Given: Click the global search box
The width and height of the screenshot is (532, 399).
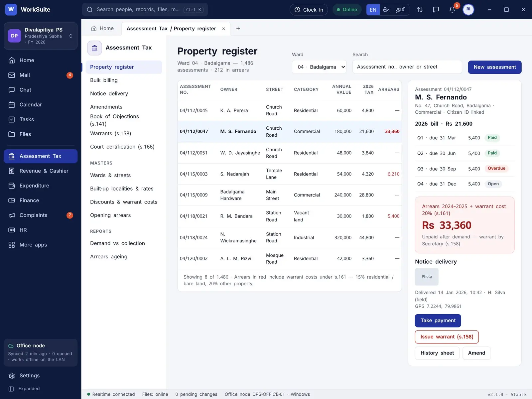Looking at the screenshot, I should [x=145, y=10].
